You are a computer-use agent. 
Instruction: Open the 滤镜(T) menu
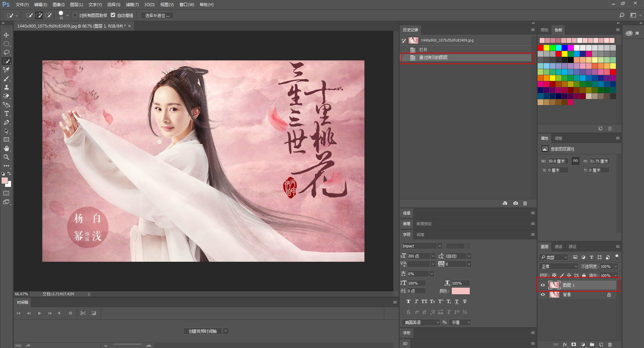coord(132,5)
